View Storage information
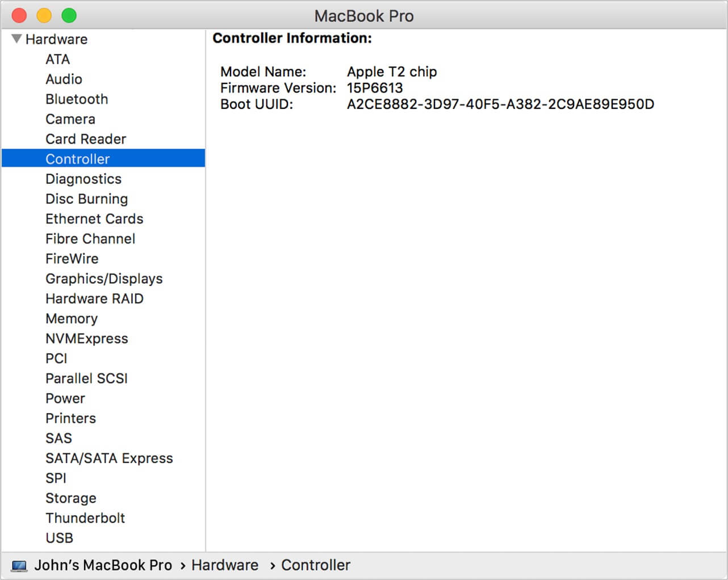The image size is (728, 580). (70, 498)
